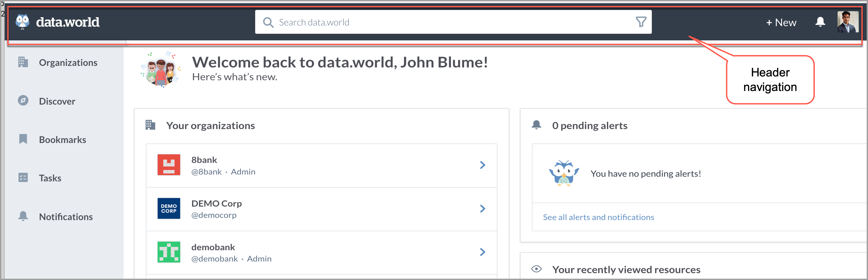Click the eye icon by recently viewed
The height and width of the screenshot is (280, 868).
tap(536, 269)
